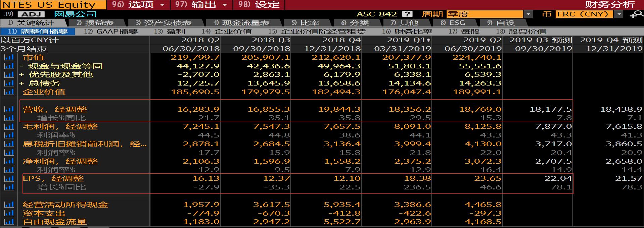The height and width of the screenshot is (228, 644).
Task: Click the 网易公司 company name link
Action: [75, 14]
